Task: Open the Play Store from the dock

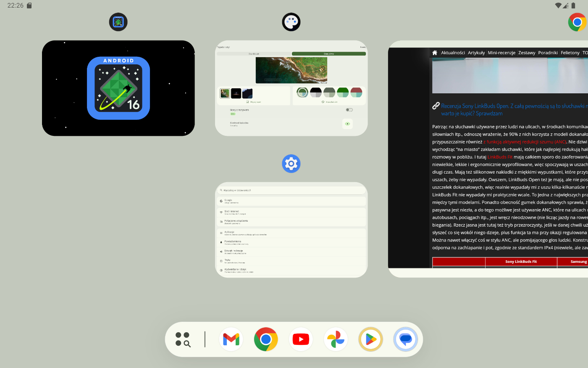Action: (370, 339)
